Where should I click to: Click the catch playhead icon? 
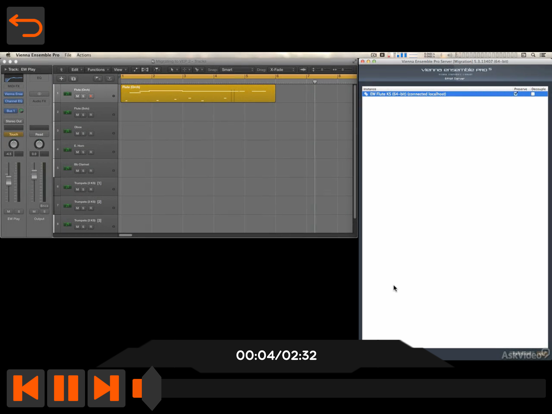(157, 70)
